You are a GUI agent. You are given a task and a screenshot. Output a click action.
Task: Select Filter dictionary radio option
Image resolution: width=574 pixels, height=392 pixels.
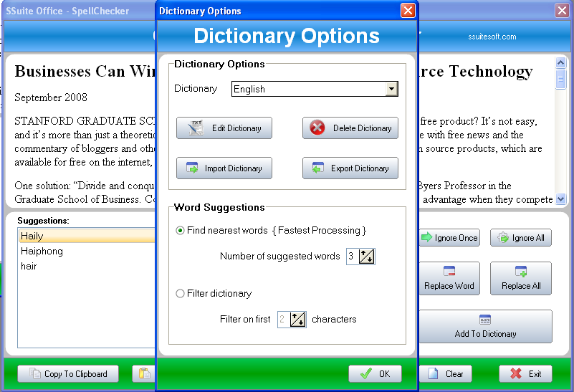pyautogui.click(x=180, y=293)
